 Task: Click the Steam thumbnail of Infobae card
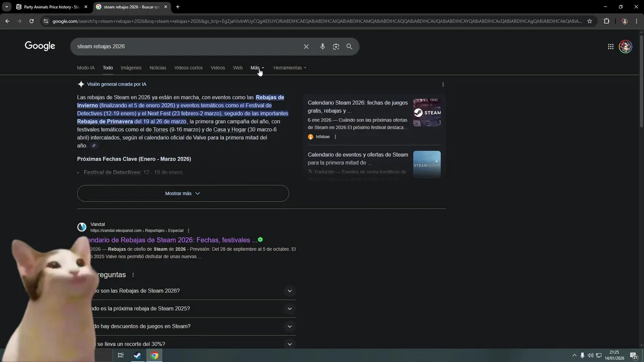(427, 112)
